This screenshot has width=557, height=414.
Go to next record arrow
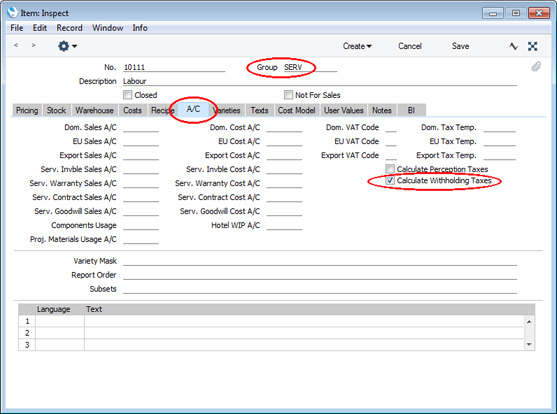[x=33, y=45]
